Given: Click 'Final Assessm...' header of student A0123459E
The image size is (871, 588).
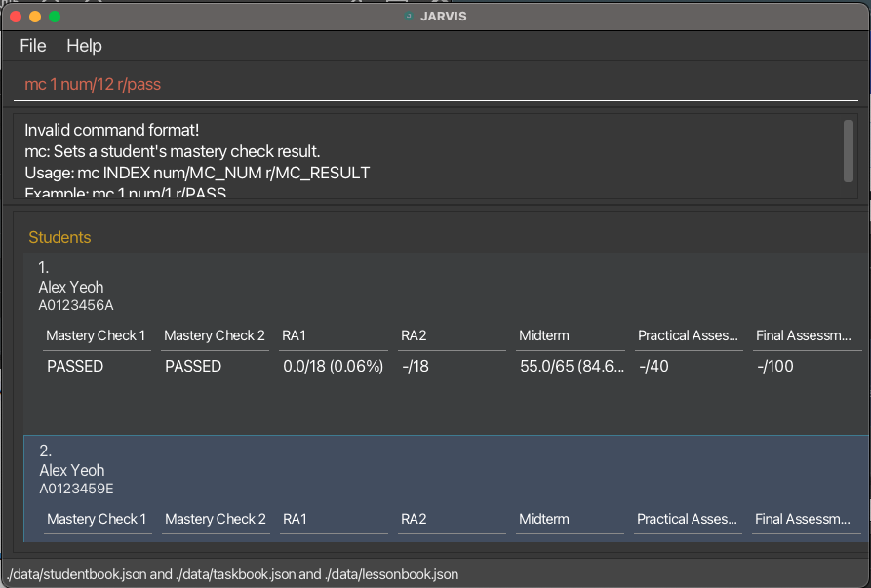Looking at the screenshot, I should point(802,519).
